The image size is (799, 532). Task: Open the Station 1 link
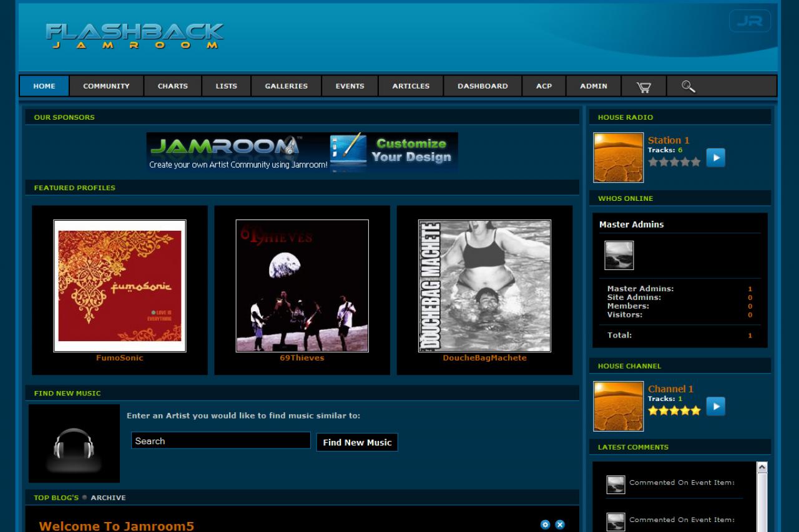click(669, 140)
